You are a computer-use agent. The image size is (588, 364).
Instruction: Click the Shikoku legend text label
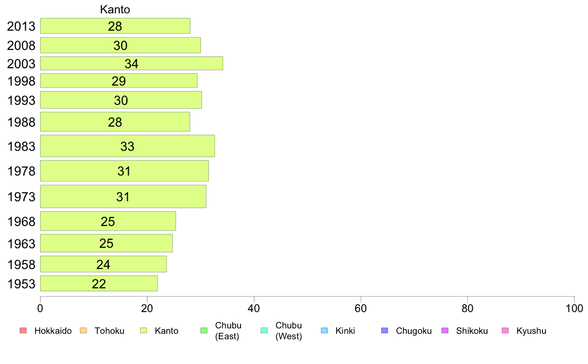[x=472, y=331]
